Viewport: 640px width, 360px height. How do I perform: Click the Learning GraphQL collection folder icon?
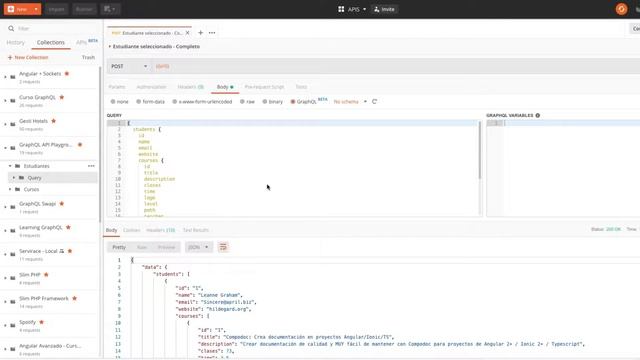click(x=13, y=231)
